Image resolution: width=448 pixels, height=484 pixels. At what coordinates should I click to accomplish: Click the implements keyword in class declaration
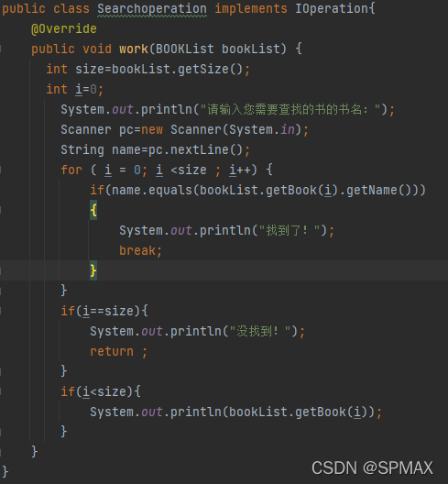coord(251,8)
